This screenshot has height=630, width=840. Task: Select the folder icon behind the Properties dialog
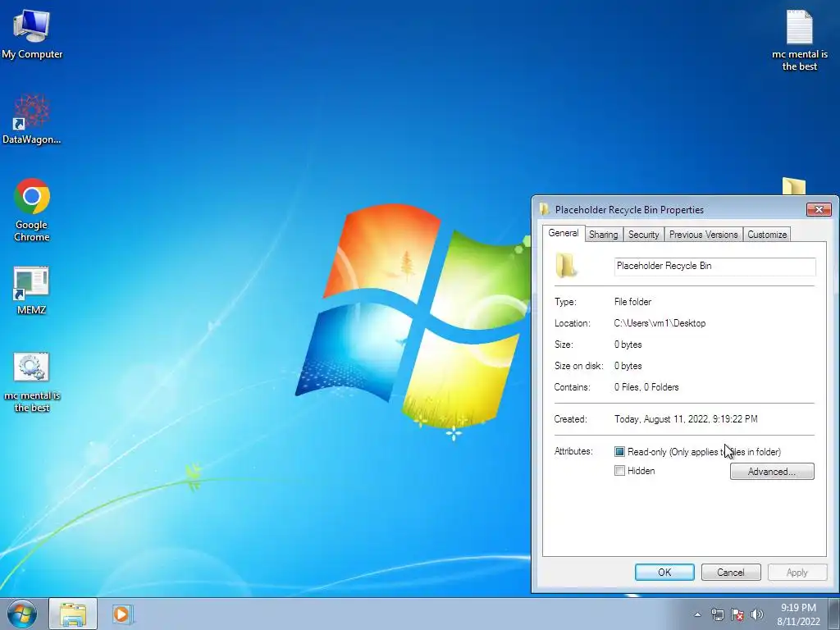coord(793,186)
